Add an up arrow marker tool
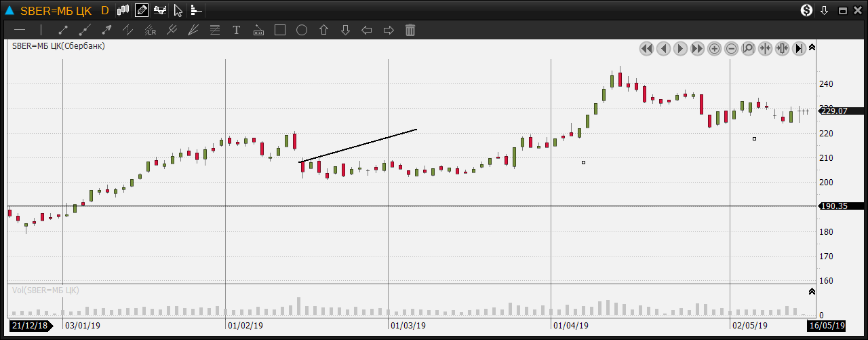868x340 pixels. tap(323, 30)
